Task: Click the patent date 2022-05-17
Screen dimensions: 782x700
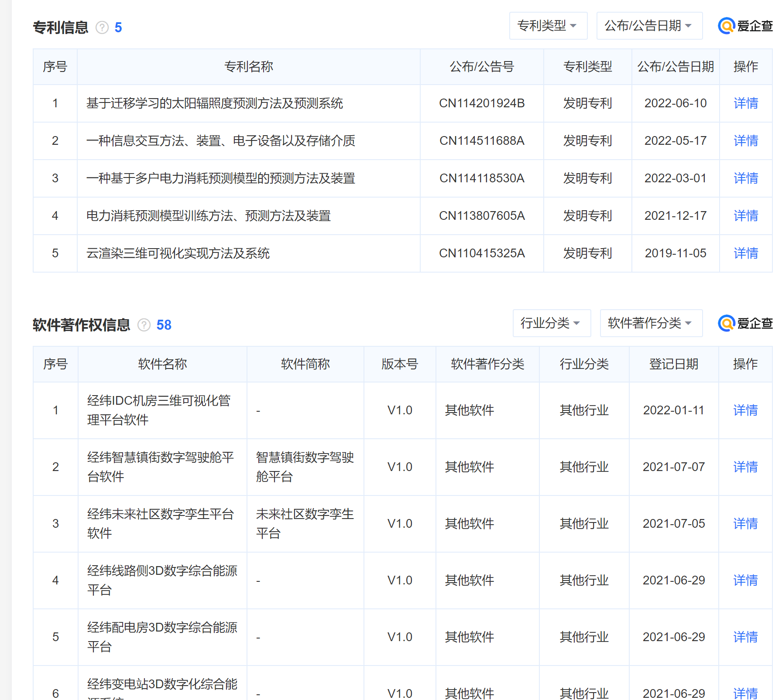Action: point(676,141)
